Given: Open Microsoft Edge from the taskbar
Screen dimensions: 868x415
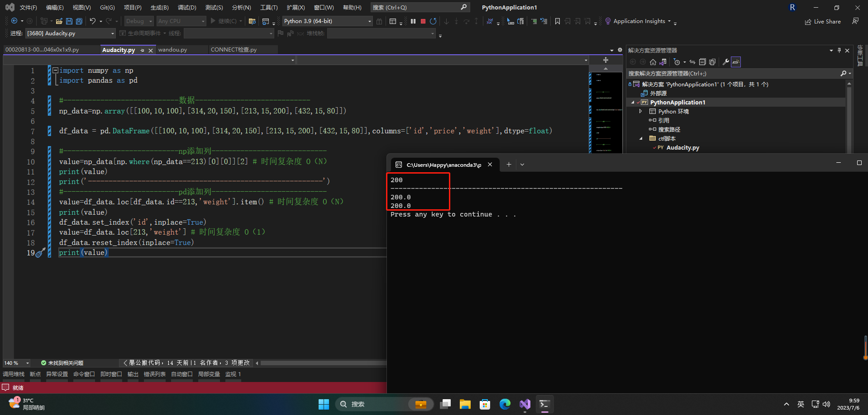Looking at the screenshot, I should 505,404.
